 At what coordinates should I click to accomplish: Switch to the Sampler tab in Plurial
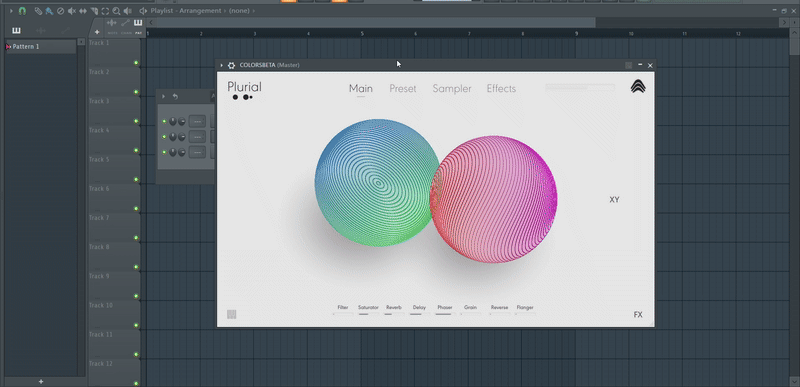tap(452, 89)
